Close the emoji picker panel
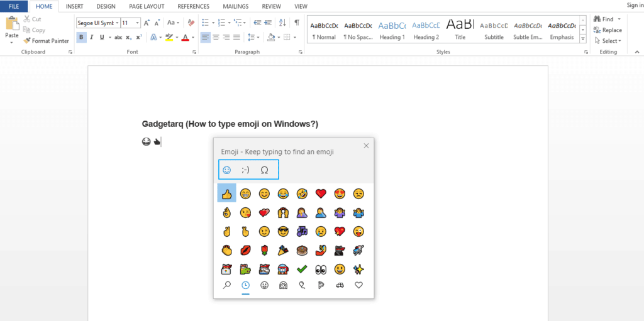 click(367, 146)
